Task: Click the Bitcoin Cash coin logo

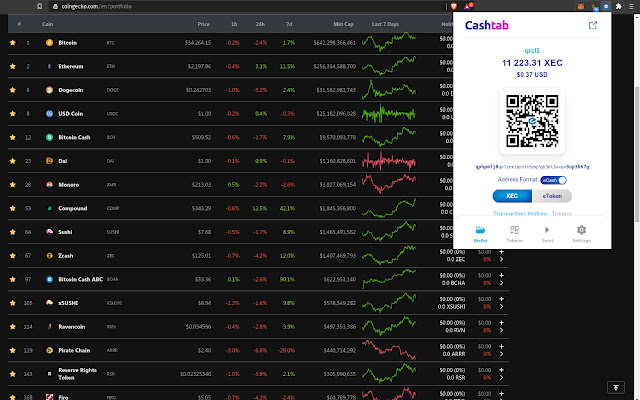Action: pos(49,137)
